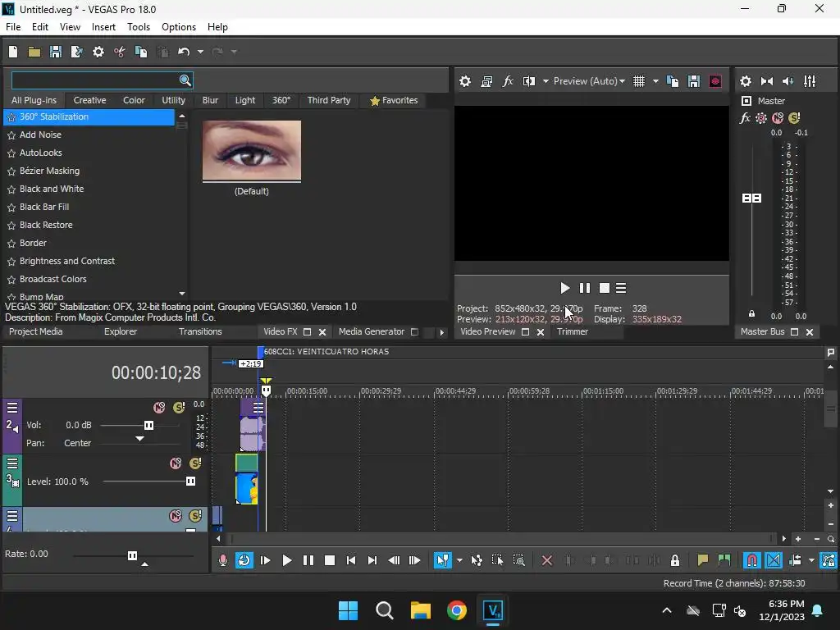Undo the last action
The image size is (840, 630).
point(184,52)
